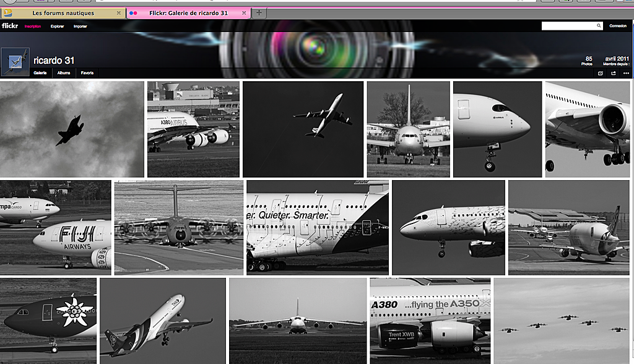Open the fighter jet silhouette in clouds photo
The width and height of the screenshot is (634, 364).
(72, 129)
